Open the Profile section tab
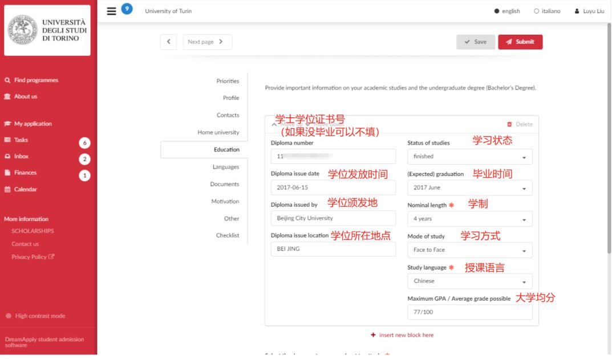616x364 pixels. pyautogui.click(x=231, y=98)
